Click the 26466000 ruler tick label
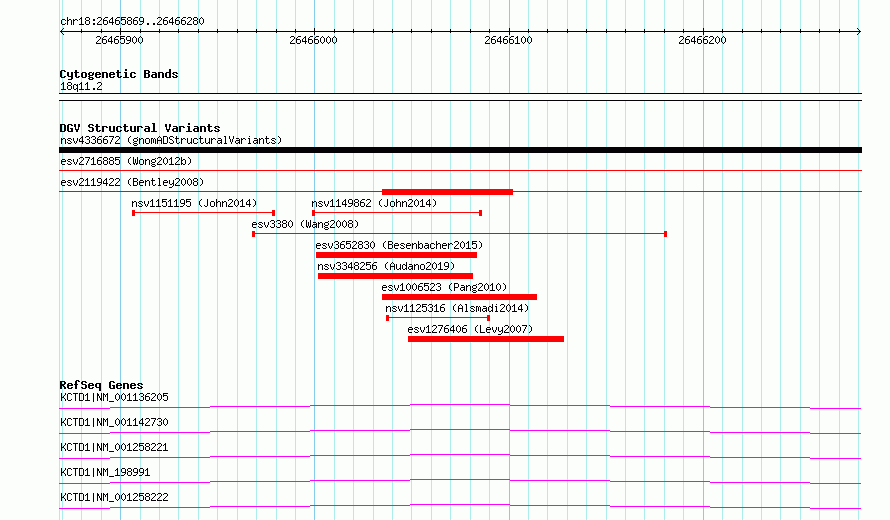Image resolution: width=890 pixels, height=520 pixels. (x=313, y=40)
